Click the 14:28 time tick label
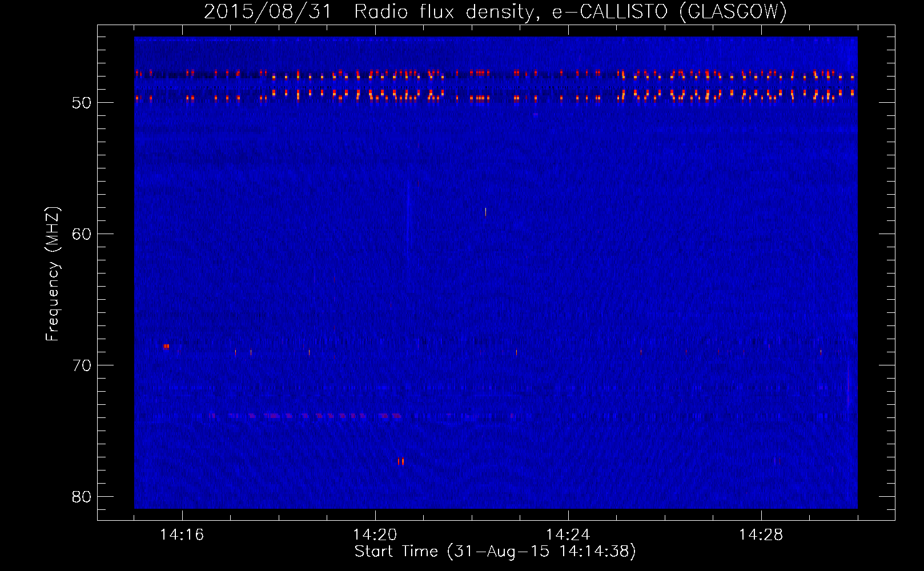 [x=761, y=535]
